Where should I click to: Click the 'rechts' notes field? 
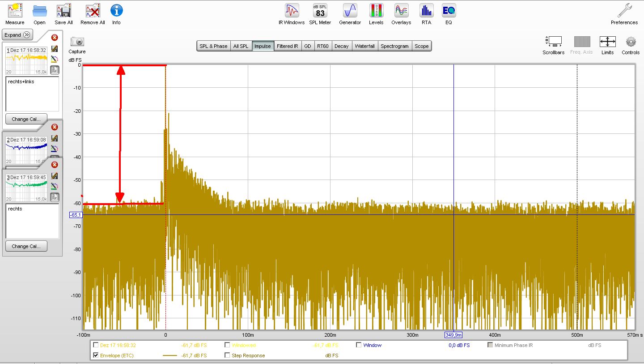pyautogui.click(x=32, y=221)
